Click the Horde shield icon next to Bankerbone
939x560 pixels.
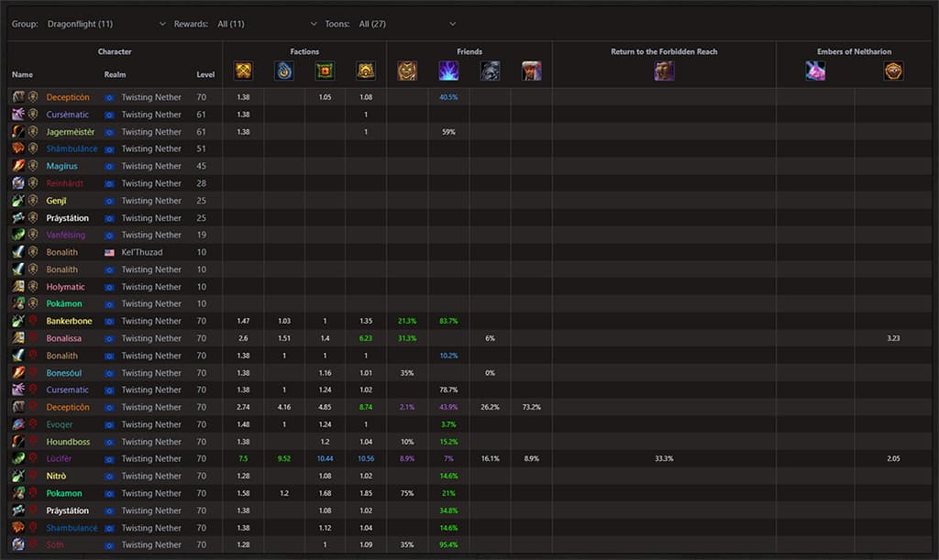pos(33,321)
